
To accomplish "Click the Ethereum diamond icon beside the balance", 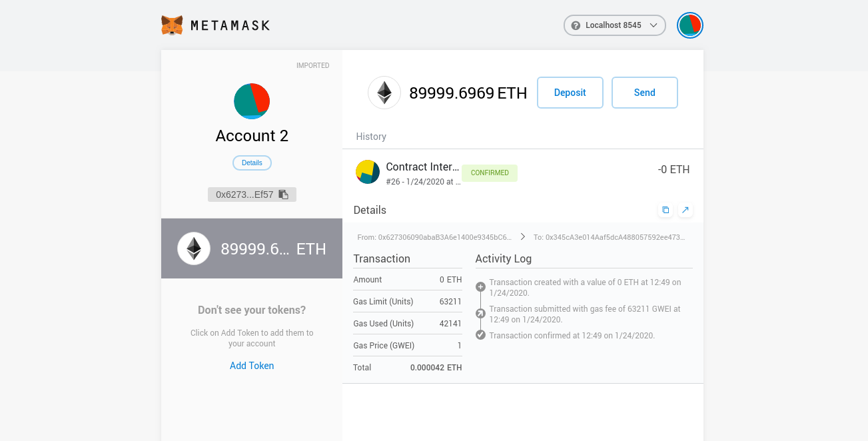I will click(x=384, y=93).
